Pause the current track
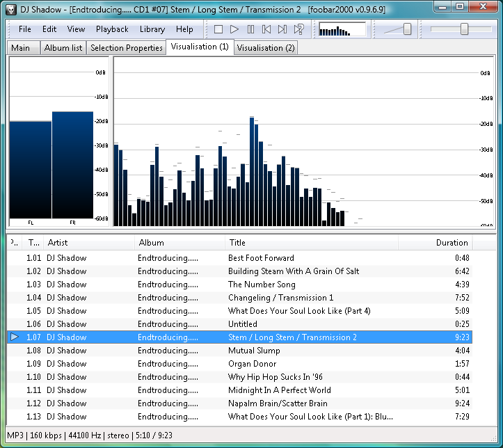 [x=250, y=29]
